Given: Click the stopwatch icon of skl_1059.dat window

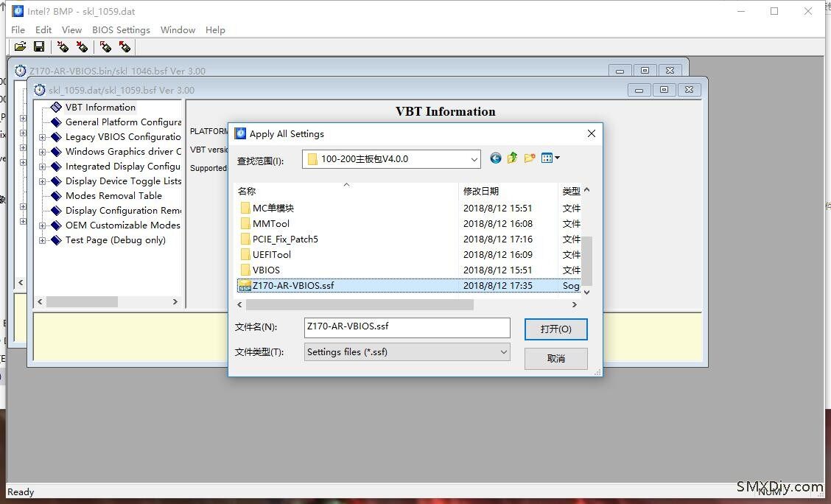Looking at the screenshot, I should (x=40, y=90).
